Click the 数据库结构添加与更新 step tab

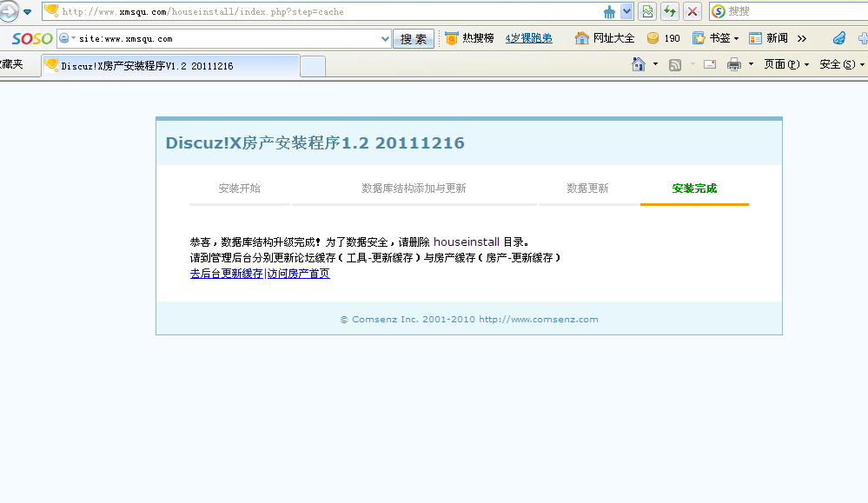pyautogui.click(x=414, y=189)
